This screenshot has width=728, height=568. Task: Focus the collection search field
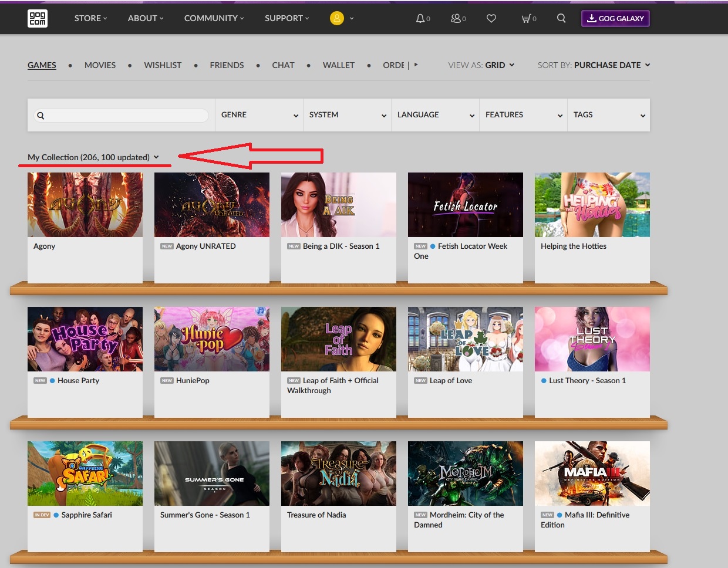pos(121,116)
